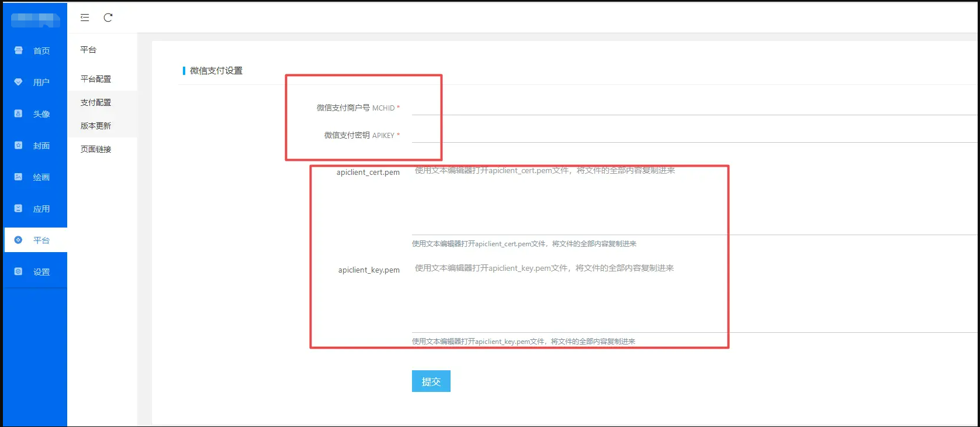Screen dimensions: 980x427
Task: Click the 提交 submit button
Action: click(x=431, y=381)
